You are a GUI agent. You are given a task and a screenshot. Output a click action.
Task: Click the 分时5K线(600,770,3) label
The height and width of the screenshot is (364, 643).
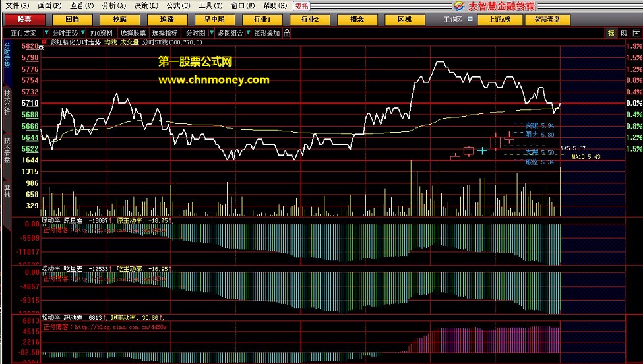click(x=172, y=42)
